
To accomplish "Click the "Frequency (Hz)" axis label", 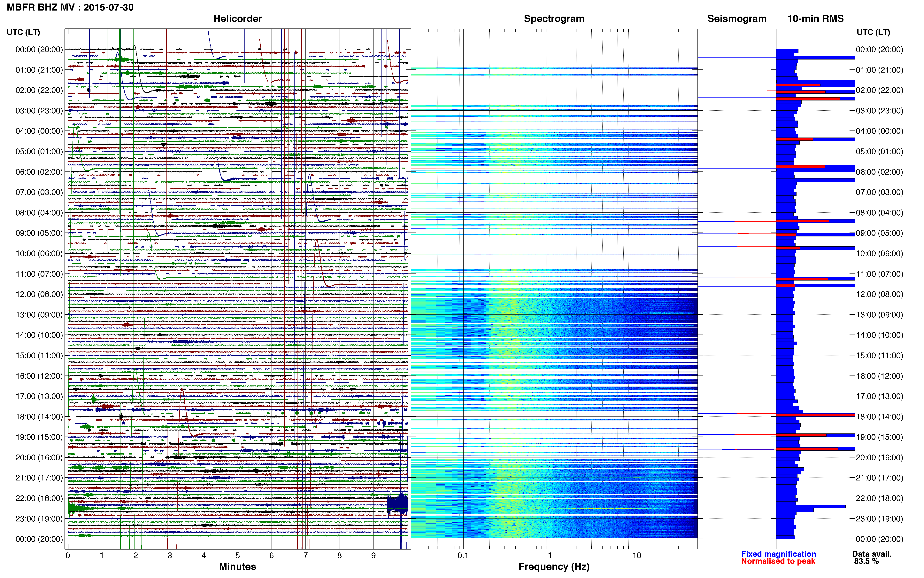I will coord(554,566).
